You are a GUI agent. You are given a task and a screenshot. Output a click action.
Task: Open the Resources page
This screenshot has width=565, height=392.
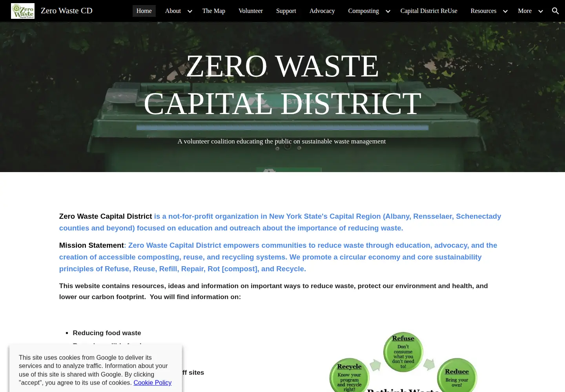pyautogui.click(x=483, y=11)
